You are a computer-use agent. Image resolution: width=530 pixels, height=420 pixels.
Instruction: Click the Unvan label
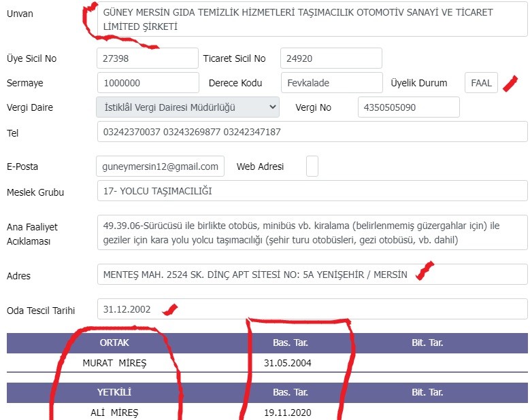(20, 14)
